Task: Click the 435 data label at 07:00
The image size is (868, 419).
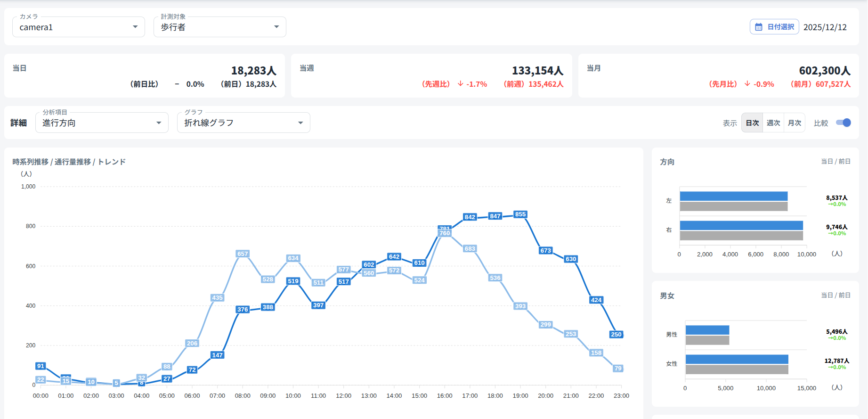Action: (x=218, y=298)
